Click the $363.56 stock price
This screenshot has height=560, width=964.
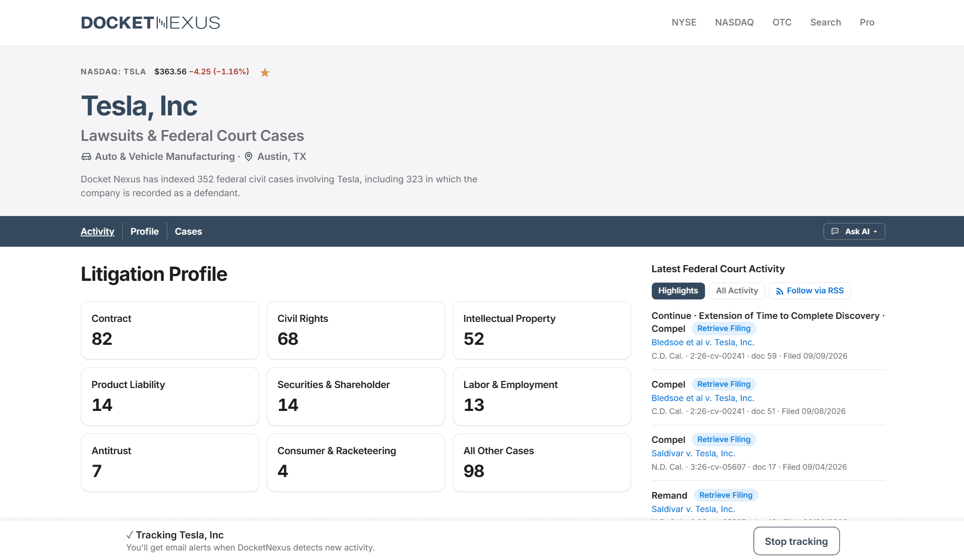point(170,72)
